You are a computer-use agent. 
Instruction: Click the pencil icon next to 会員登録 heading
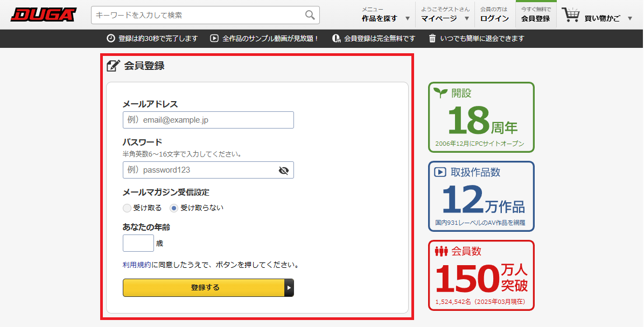(x=112, y=65)
